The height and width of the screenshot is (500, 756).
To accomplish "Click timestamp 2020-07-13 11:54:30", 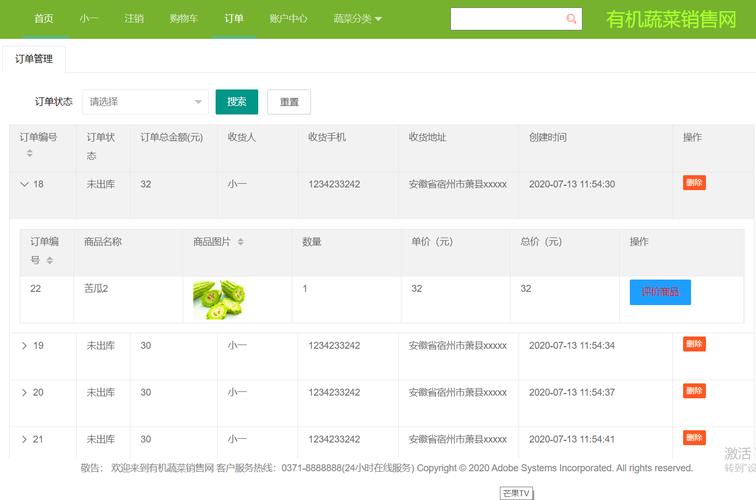I will click(572, 184).
